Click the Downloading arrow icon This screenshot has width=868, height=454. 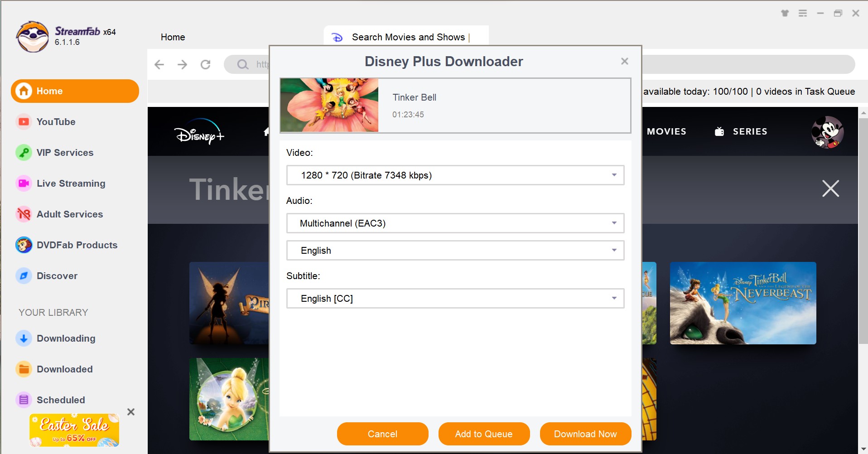pyautogui.click(x=24, y=338)
